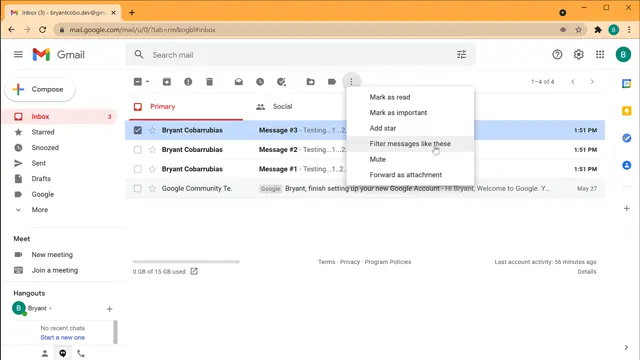Delete selected message with trash icon

pos(209,82)
